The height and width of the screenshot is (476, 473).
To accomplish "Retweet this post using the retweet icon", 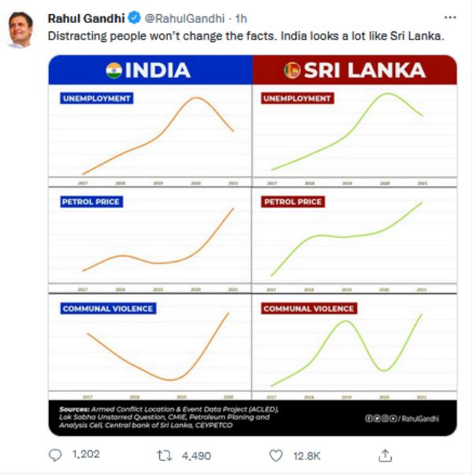I will click(x=166, y=456).
